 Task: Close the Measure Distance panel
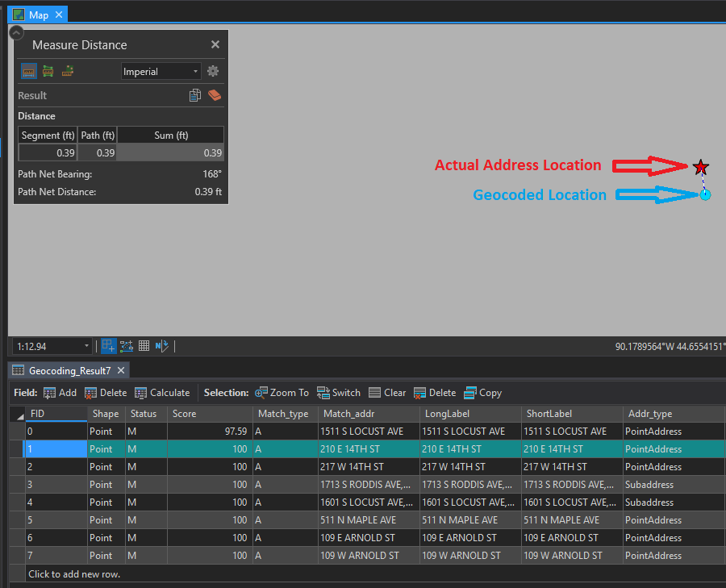point(215,44)
